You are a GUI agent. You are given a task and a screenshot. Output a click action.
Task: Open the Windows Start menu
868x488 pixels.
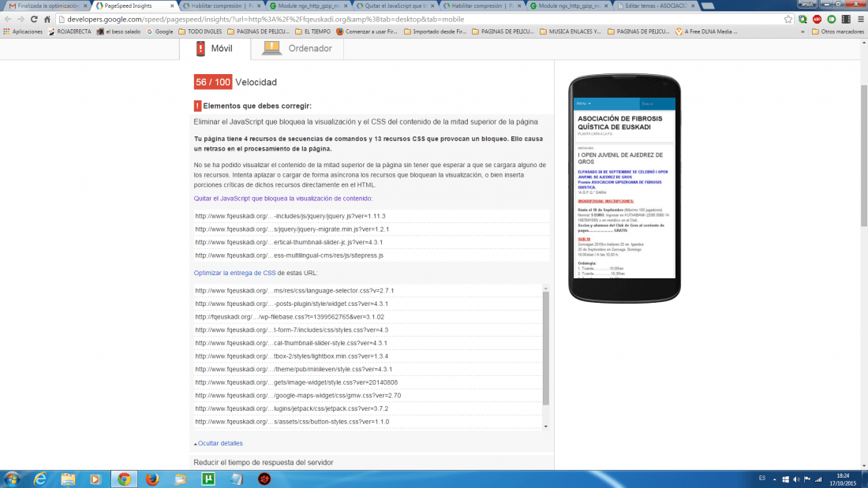pyautogui.click(x=11, y=479)
